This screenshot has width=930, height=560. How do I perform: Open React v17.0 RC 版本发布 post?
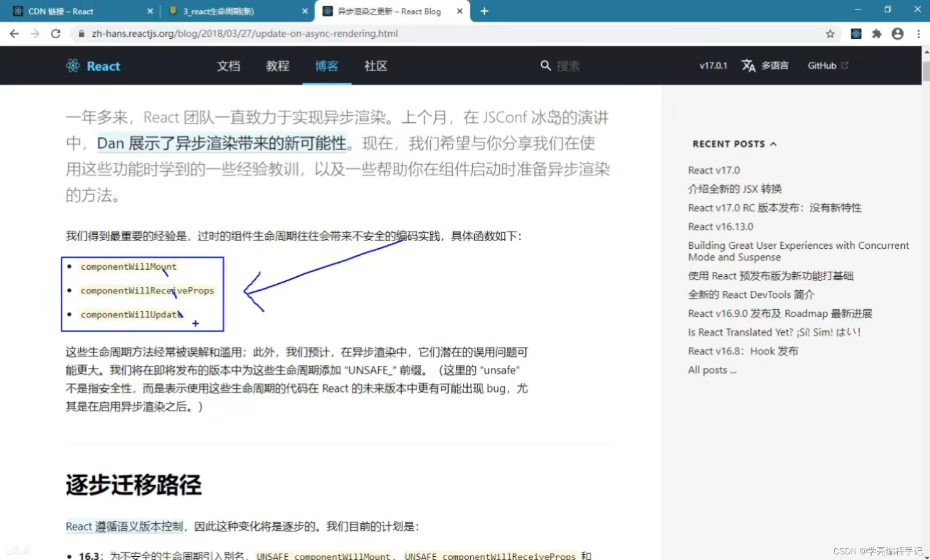(775, 208)
